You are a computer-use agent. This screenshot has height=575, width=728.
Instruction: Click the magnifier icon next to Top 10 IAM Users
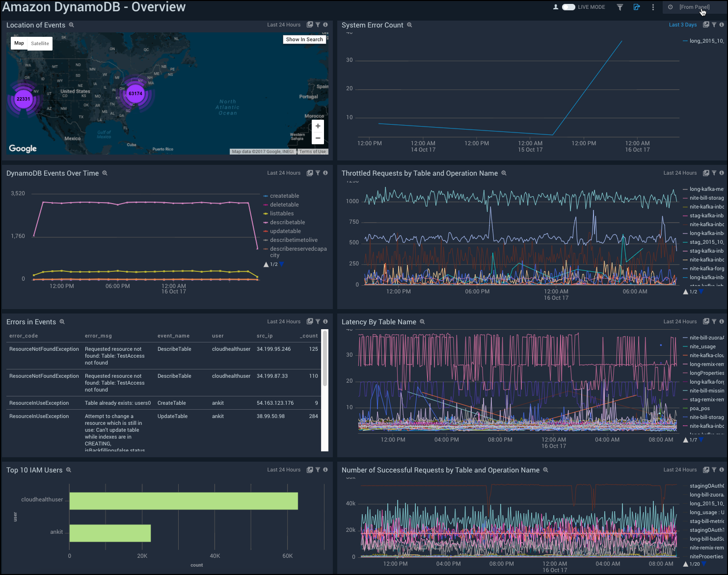(69, 470)
